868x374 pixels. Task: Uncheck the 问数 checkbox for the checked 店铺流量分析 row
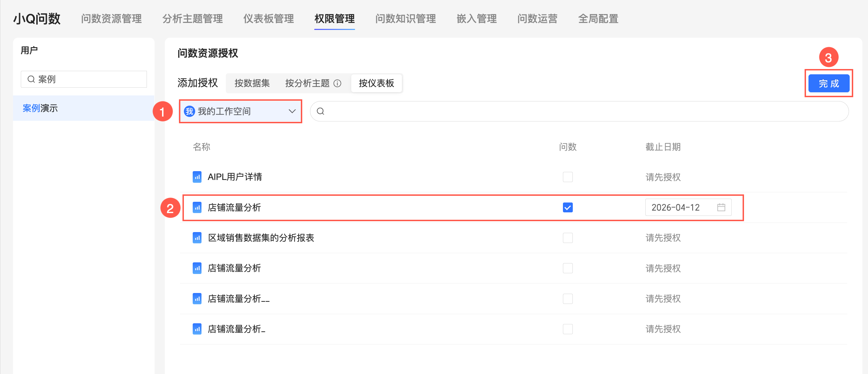pyautogui.click(x=568, y=207)
